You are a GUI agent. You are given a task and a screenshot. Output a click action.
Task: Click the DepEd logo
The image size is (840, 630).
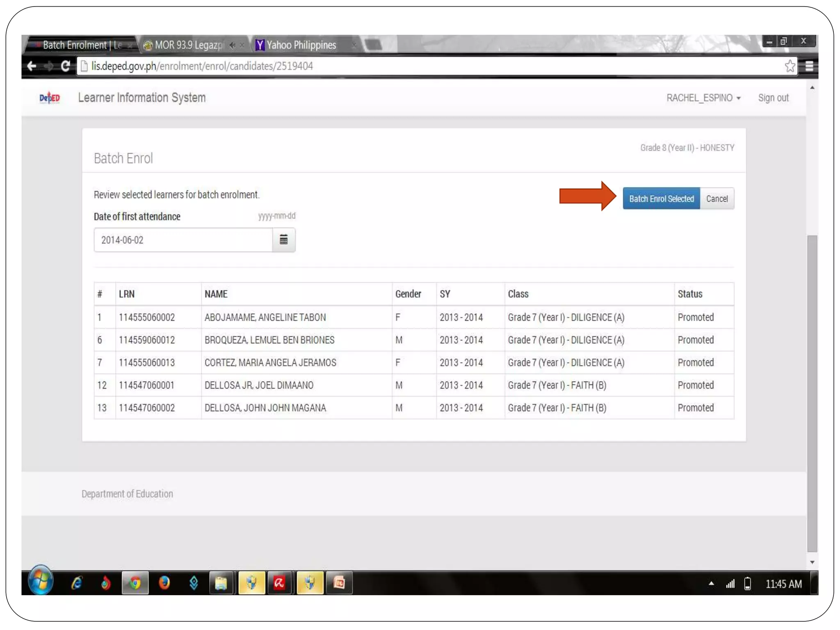click(50, 98)
